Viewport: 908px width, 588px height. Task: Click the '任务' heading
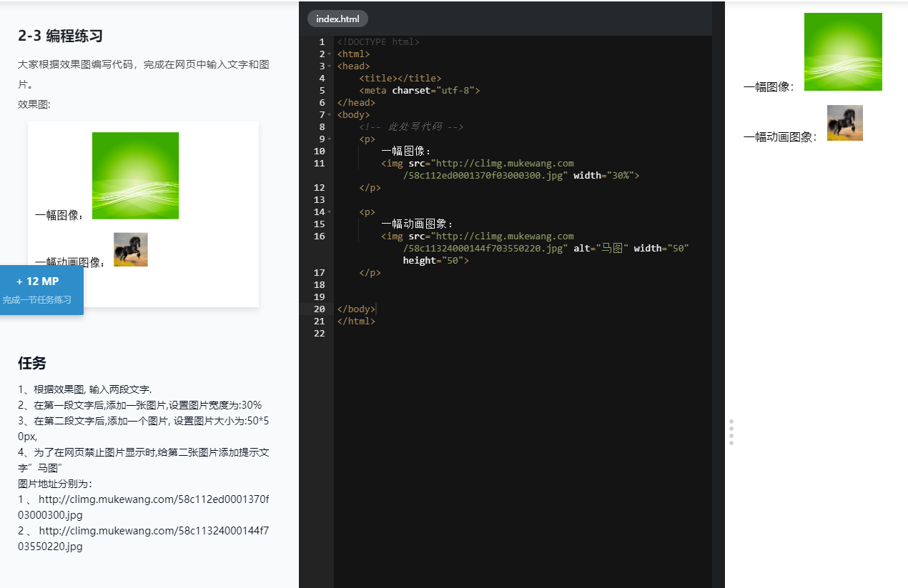point(32,363)
